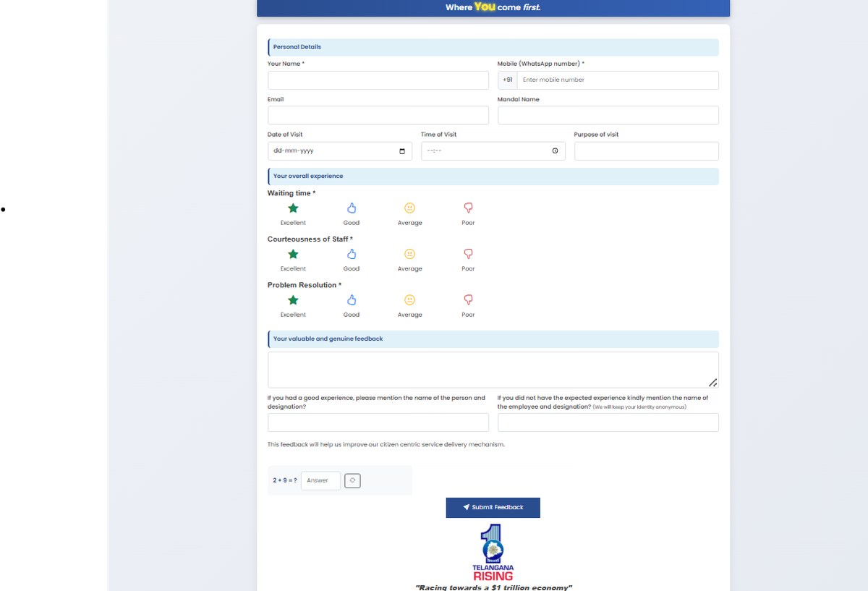868x591 pixels.
Task: Click the thumbs-down Poor icon under Problem Resolution
Action: tap(468, 299)
